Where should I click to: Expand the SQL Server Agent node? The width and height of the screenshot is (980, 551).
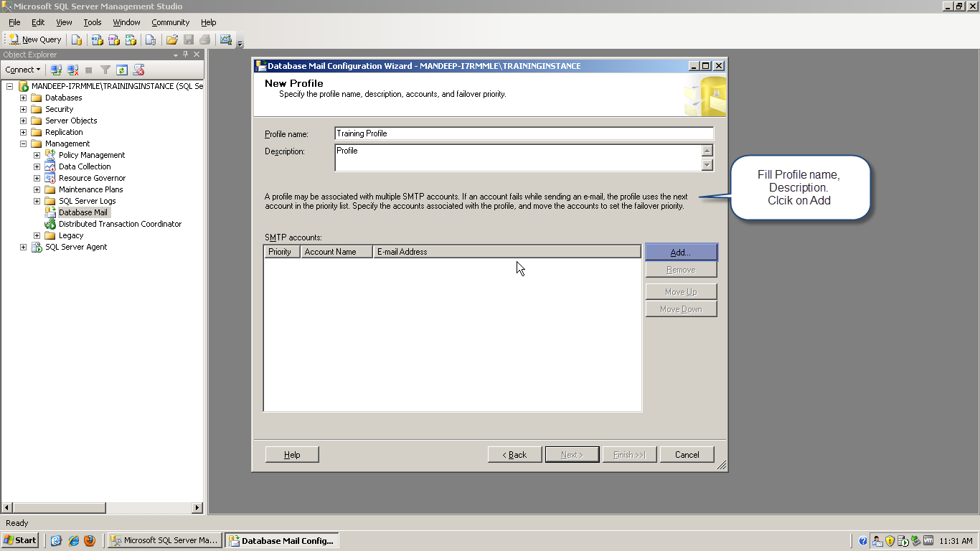click(x=23, y=247)
